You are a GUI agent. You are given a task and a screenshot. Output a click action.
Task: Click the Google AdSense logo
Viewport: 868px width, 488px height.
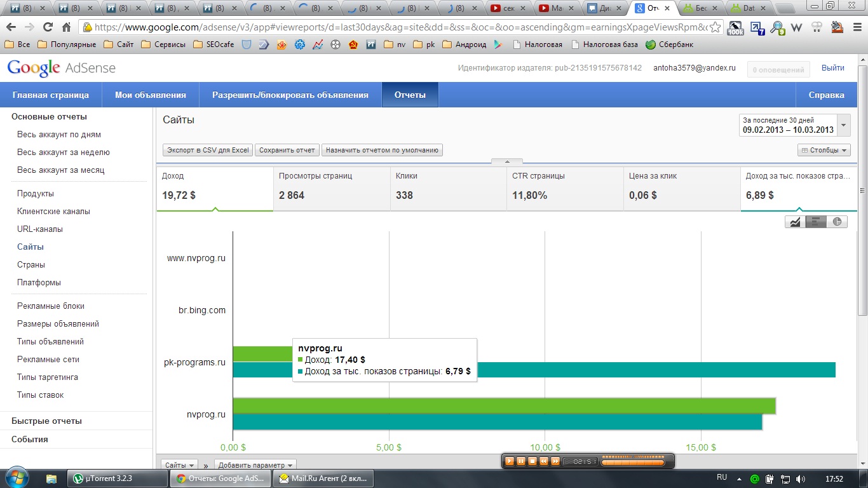click(x=61, y=68)
